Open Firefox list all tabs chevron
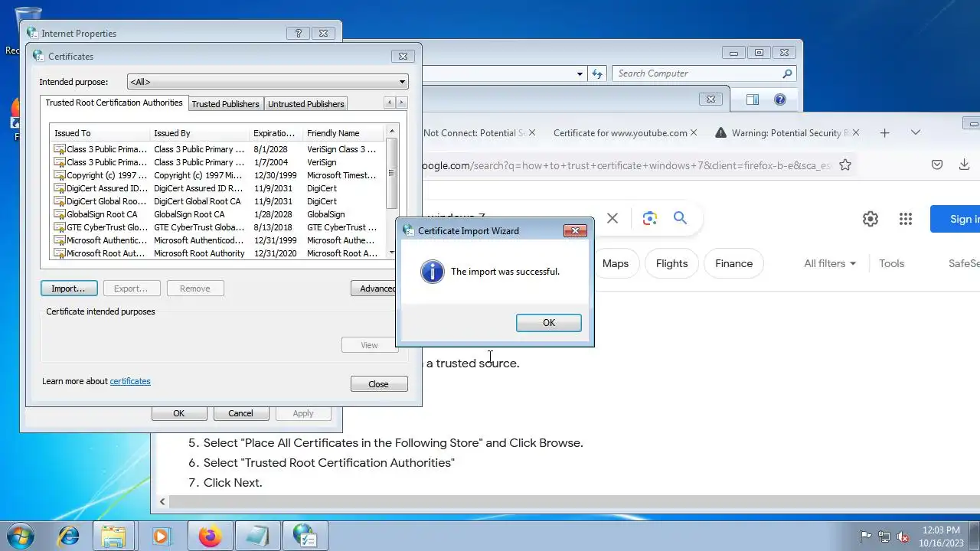Viewport: 980px width, 551px height. click(916, 132)
